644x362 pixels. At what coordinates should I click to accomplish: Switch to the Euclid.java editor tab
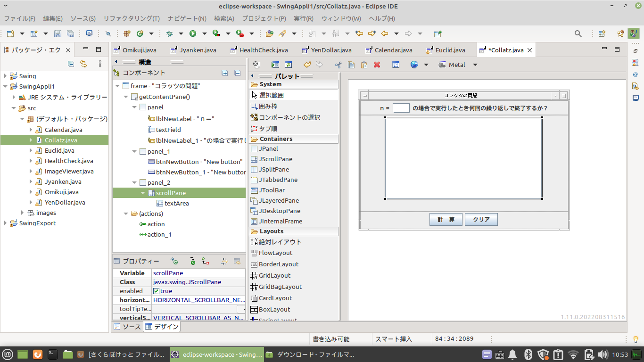click(x=446, y=50)
